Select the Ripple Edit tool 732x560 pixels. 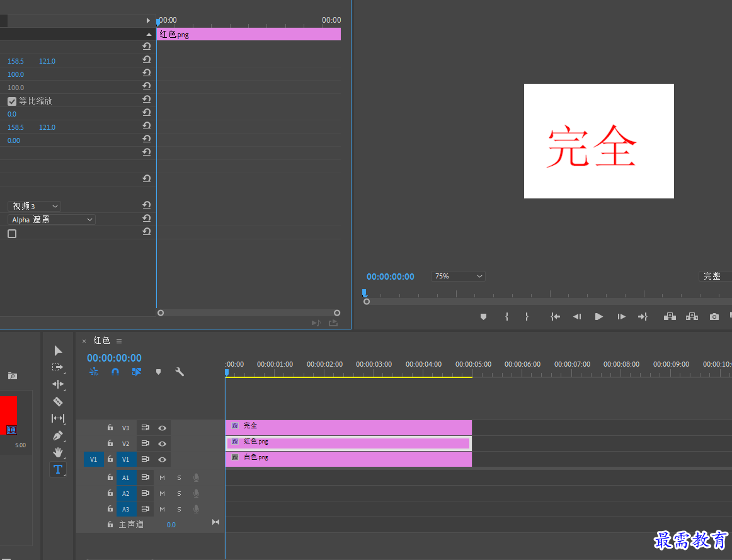point(58,384)
